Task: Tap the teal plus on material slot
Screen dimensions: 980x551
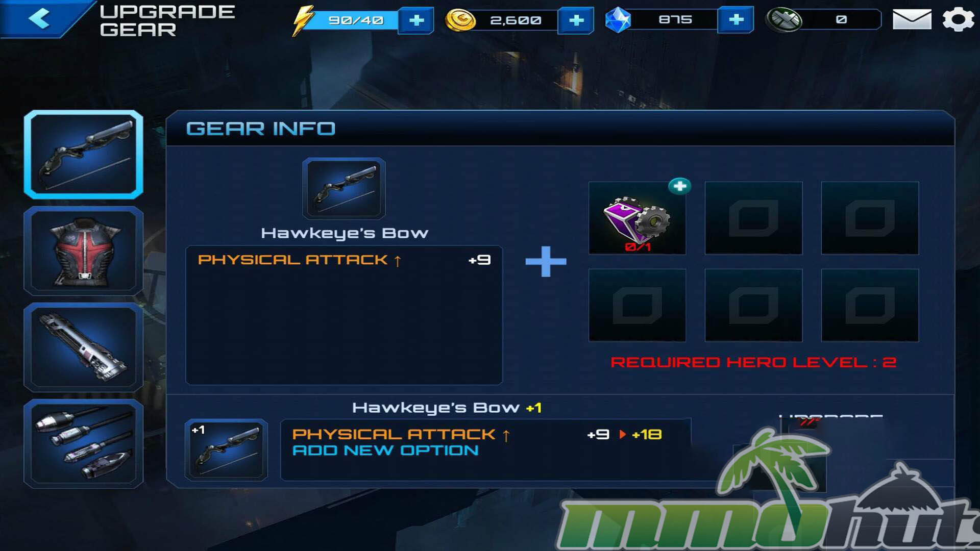Action: click(x=680, y=186)
